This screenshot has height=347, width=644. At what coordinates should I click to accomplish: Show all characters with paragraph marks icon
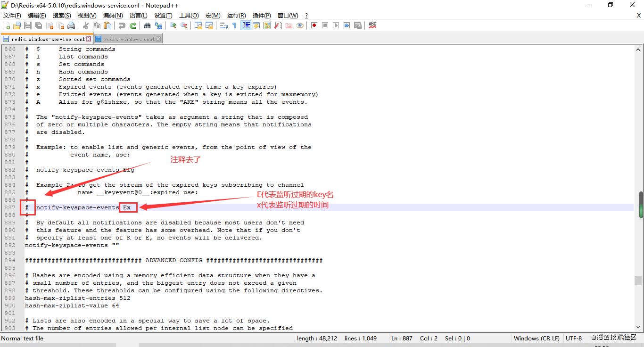click(x=234, y=25)
